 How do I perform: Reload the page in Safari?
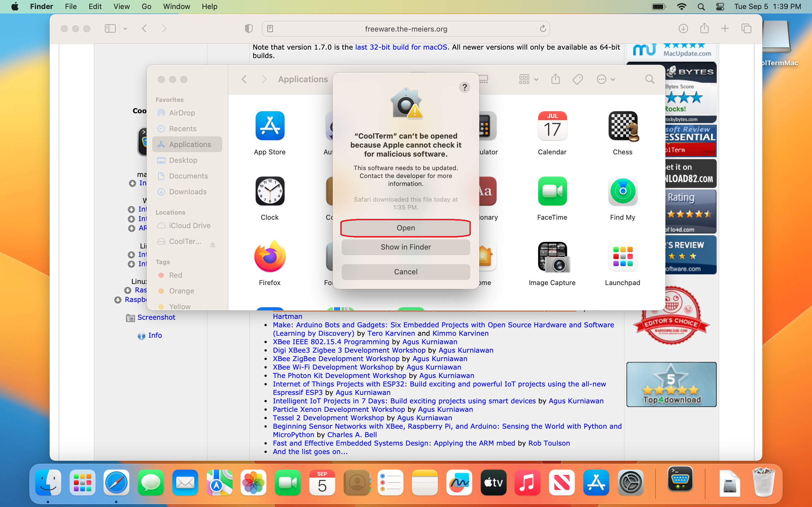(x=542, y=29)
